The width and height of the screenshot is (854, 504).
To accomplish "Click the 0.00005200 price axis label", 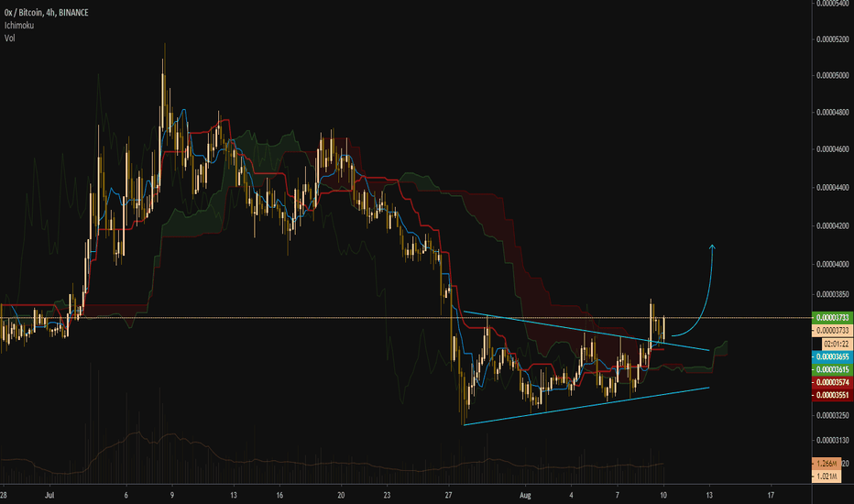I will pyautogui.click(x=833, y=39).
